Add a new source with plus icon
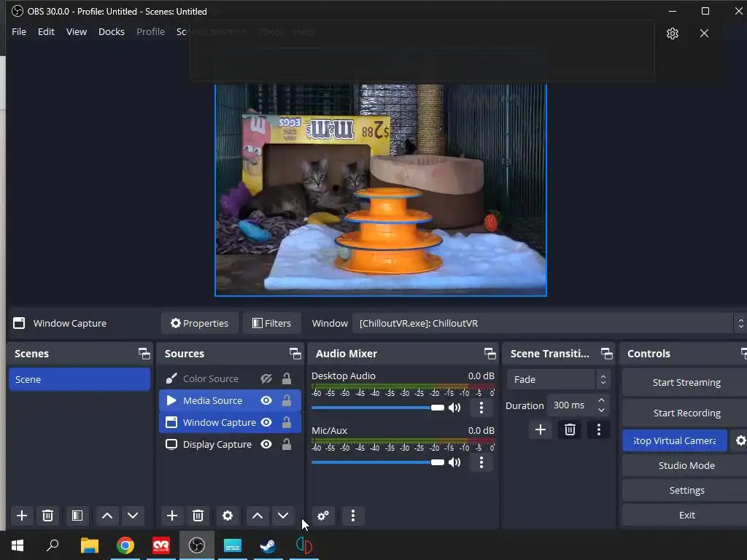 (171, 516)
